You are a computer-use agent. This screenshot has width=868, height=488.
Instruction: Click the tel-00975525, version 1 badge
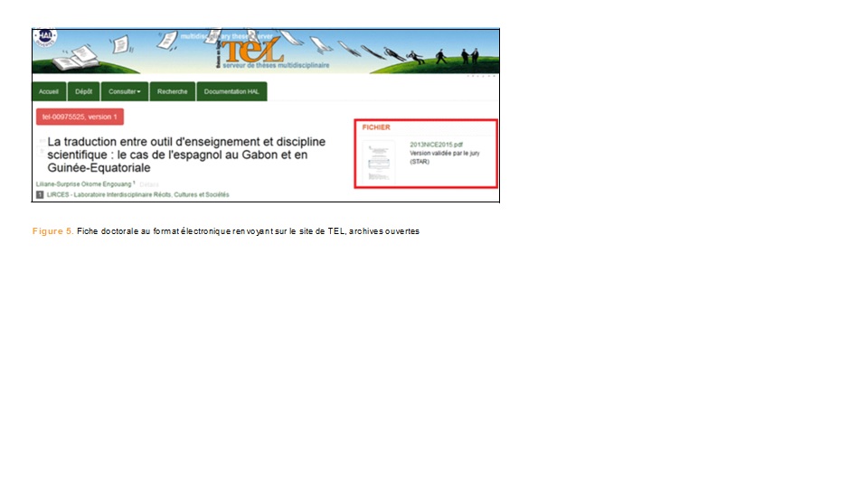80,117
